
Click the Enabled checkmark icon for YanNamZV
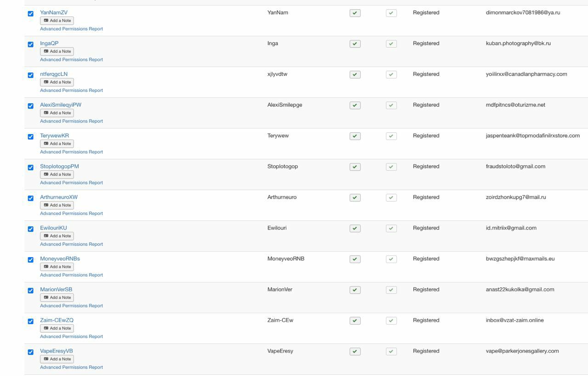coord(355,13)
